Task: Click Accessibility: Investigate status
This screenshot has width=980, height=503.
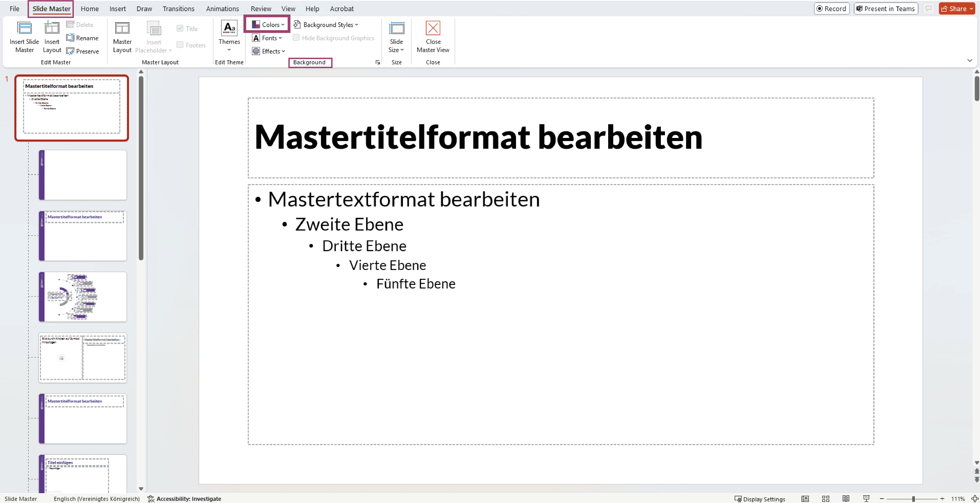Action: [x=184, y=499]
